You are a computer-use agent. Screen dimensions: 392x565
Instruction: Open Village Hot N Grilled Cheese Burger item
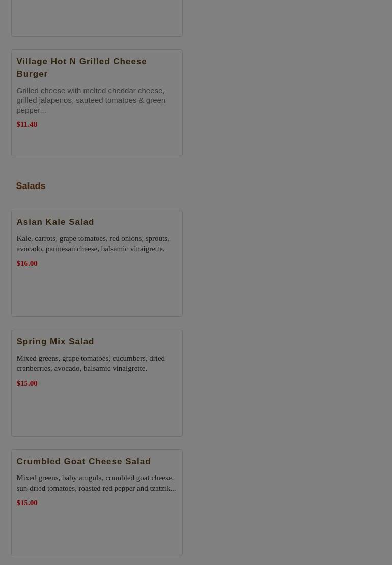[x=81, y=67]
